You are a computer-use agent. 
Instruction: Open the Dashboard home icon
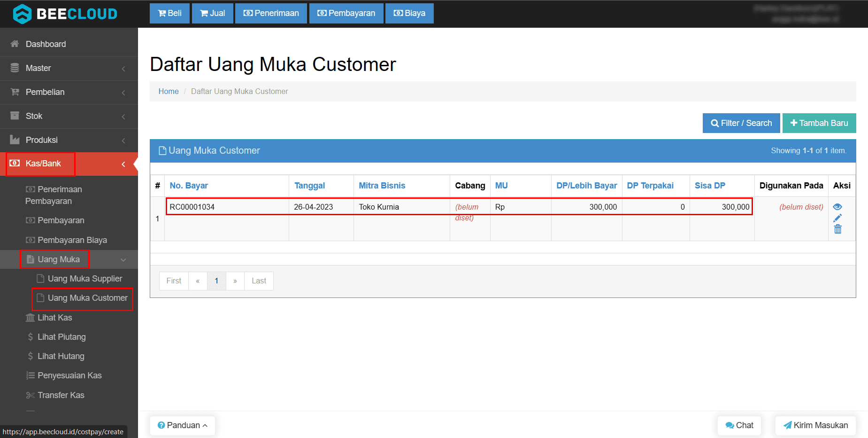(15, 44)
